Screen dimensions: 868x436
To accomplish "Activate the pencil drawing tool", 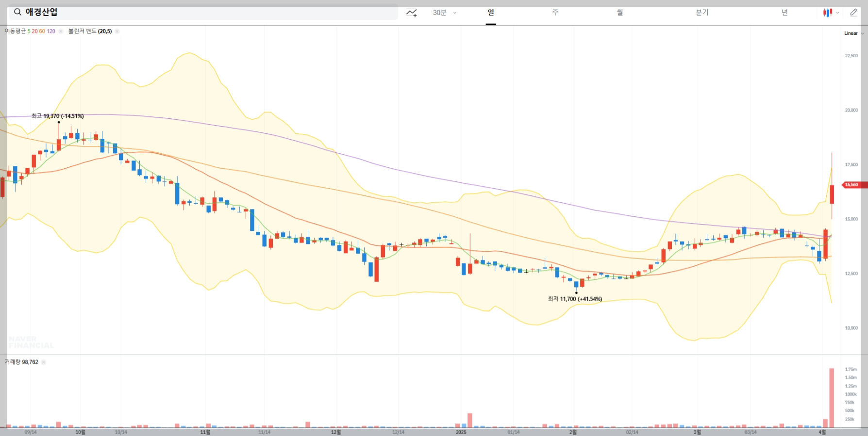I will (x=853, y=13).
